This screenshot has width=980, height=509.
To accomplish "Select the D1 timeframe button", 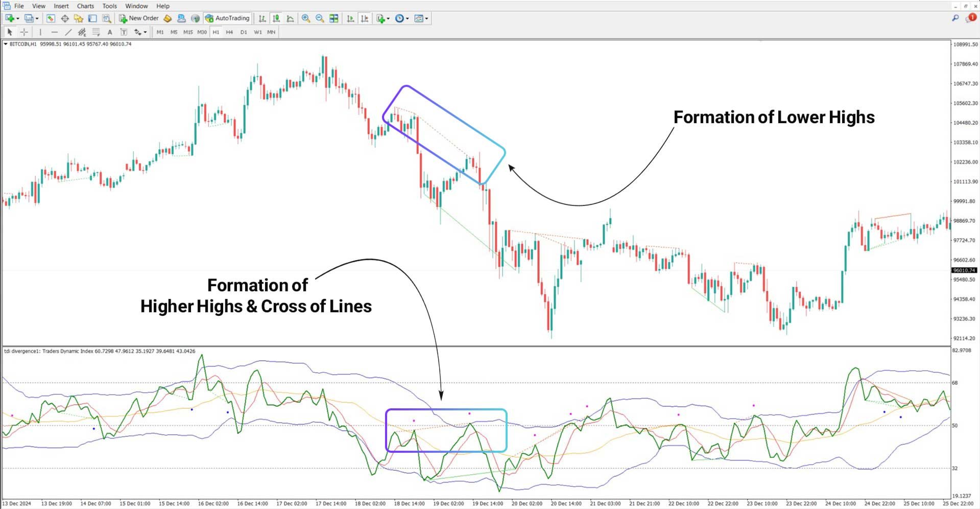I will [x=244, y=32].
